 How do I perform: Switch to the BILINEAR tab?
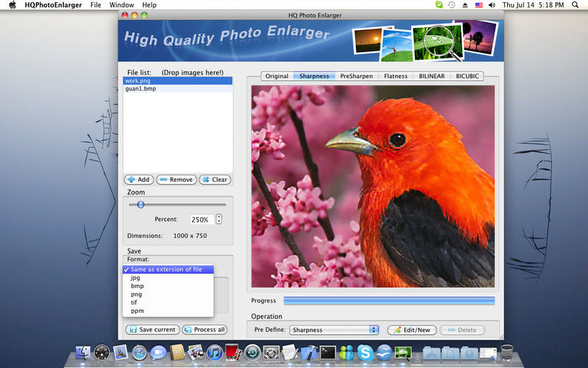pos(431,76)
